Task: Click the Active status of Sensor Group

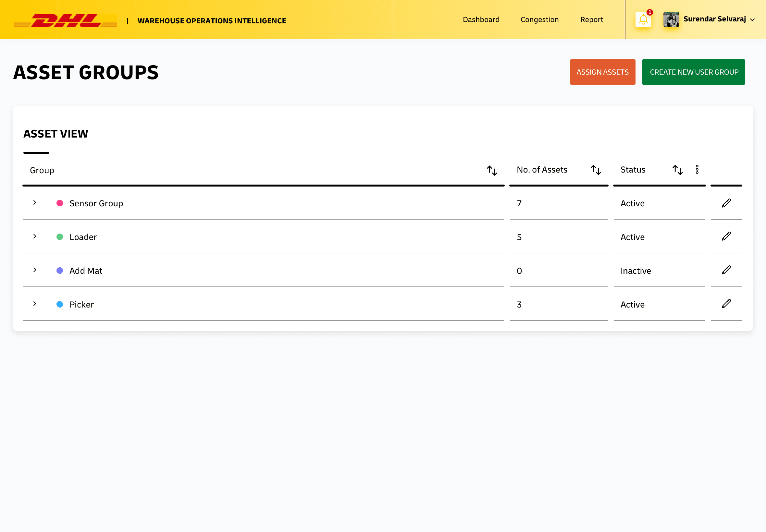Action: click(x=632, y=204)
